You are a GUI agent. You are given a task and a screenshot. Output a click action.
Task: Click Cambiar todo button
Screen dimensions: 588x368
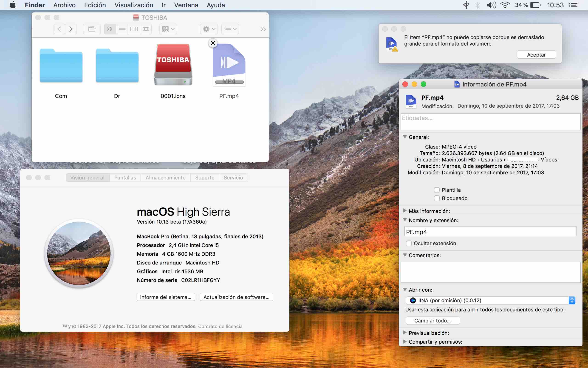433,321
